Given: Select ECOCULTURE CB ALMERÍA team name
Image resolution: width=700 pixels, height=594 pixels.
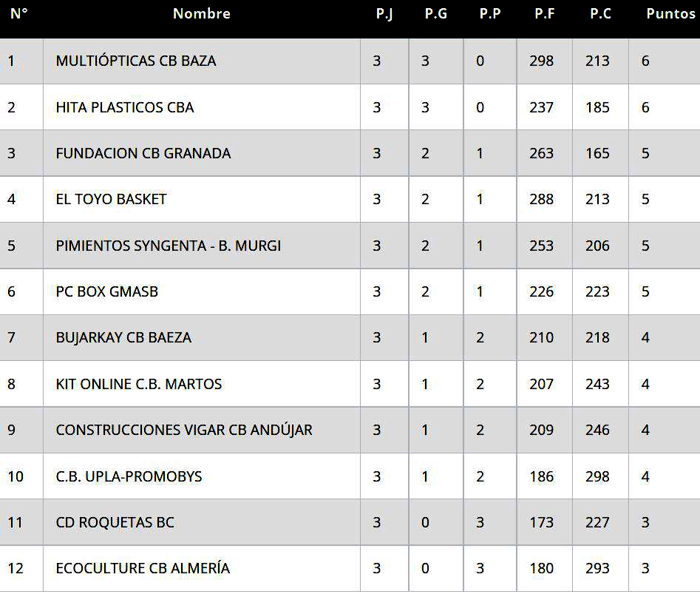Looking at the screenshot, I should [x=143, y=568].
